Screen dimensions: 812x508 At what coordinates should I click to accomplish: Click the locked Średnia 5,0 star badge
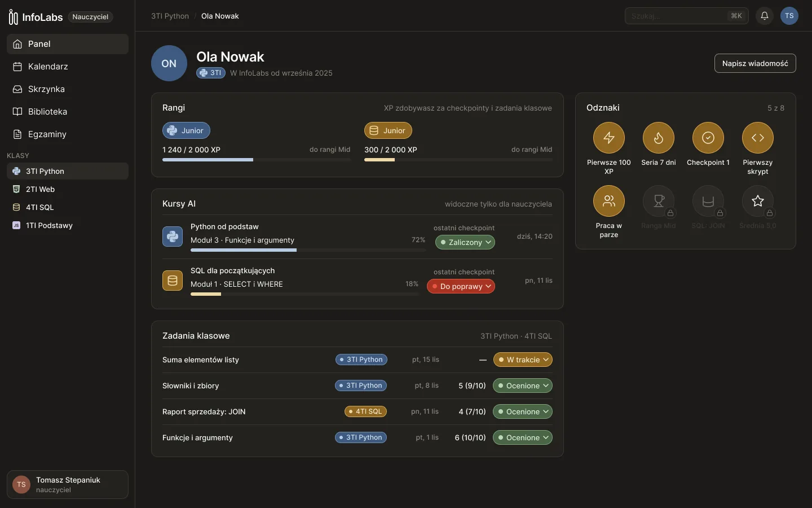[x=758, y=201]
